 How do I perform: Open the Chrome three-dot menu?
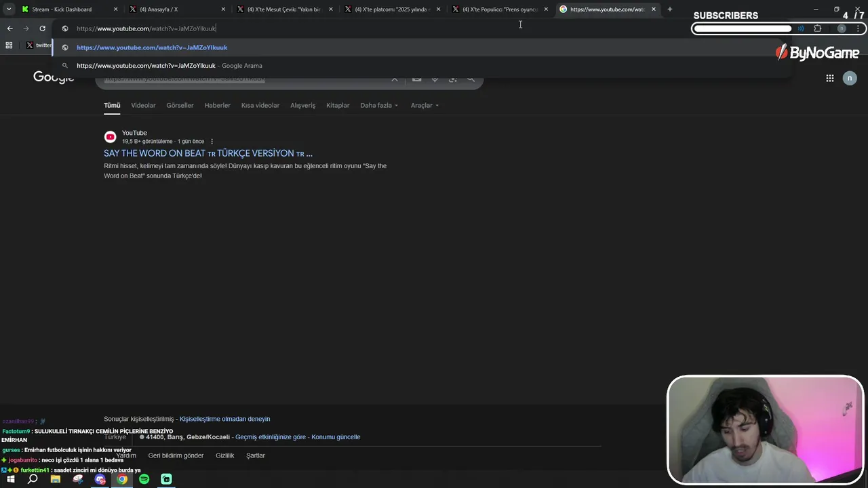coord(859,28)
